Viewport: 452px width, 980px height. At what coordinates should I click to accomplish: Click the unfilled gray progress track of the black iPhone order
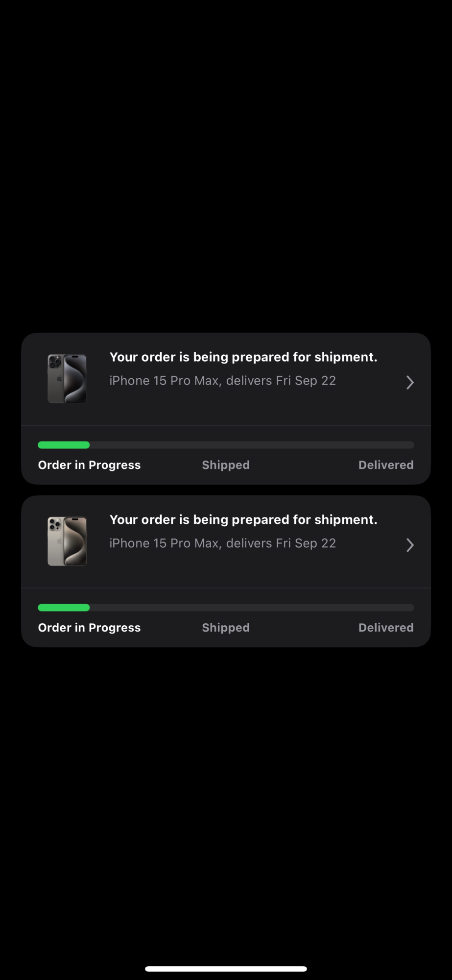[x=252, y=445]
